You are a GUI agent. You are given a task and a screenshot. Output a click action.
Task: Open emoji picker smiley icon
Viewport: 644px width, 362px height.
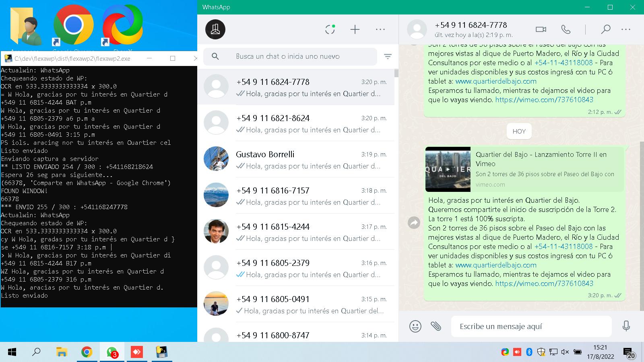click(415, 326)
